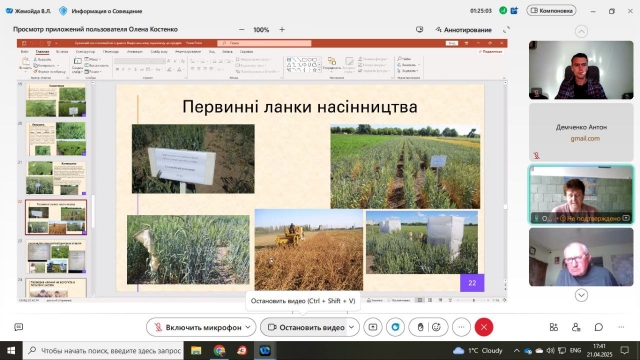This screenshot has height=360, width=640.
Task: Select Демченко Антон participant tile
Action: (581, 131)
